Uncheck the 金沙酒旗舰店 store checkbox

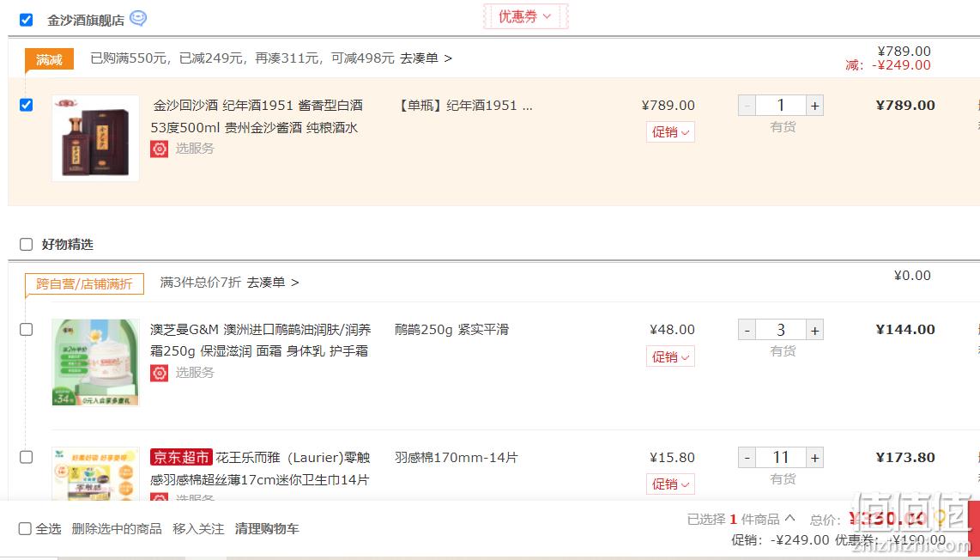27,20
